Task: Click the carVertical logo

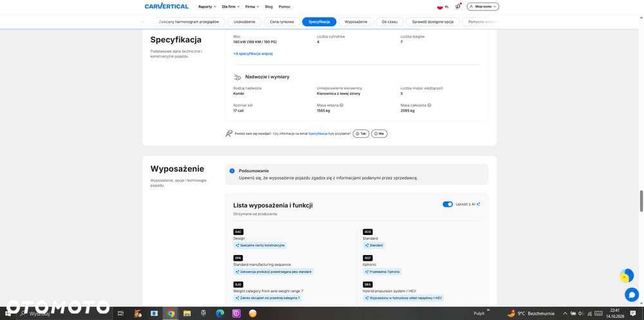Action: [x=166, y=6]
